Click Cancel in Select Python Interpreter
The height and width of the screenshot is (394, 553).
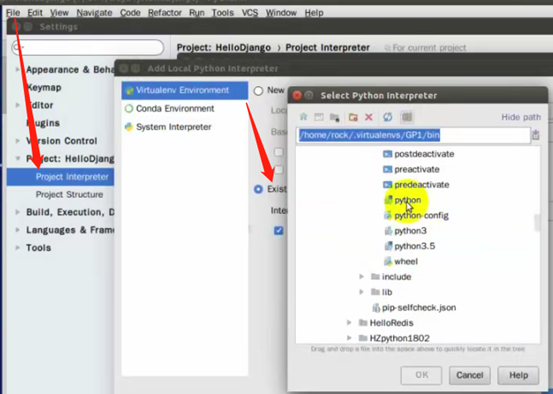[x=469, y=375]
